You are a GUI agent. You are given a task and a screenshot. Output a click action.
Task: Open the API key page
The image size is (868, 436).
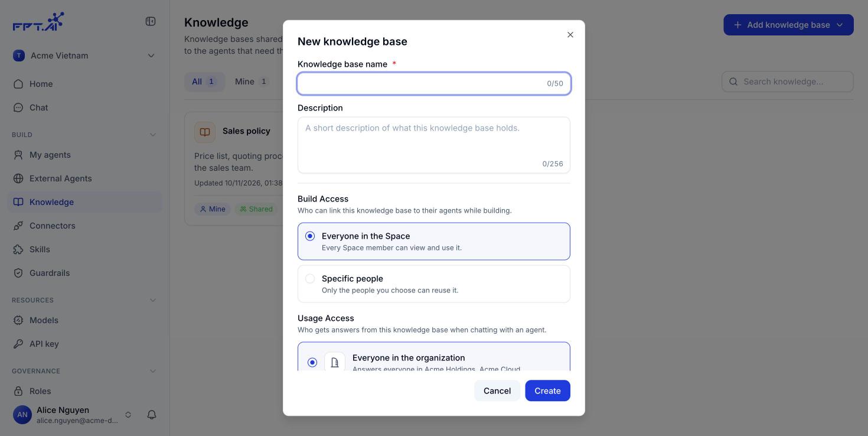click(84, 344)
